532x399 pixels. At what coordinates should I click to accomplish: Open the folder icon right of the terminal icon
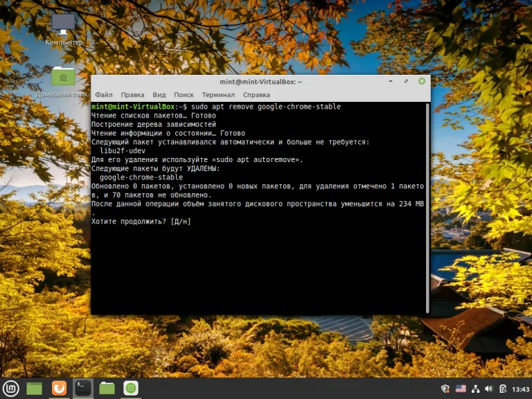tap(107, 388)
